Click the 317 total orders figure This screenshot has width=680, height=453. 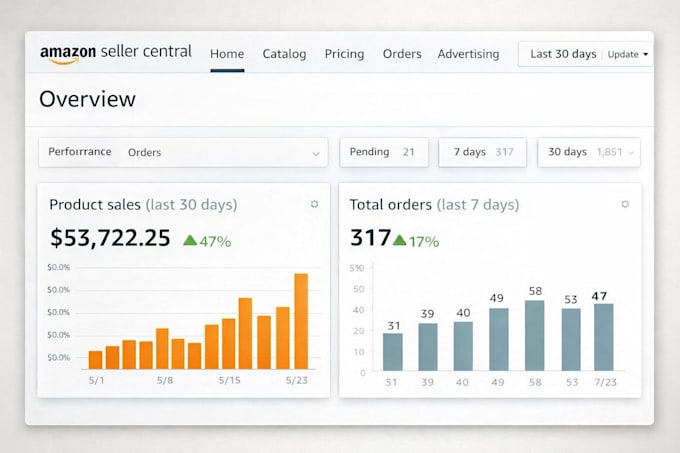(x=370, y=238)
